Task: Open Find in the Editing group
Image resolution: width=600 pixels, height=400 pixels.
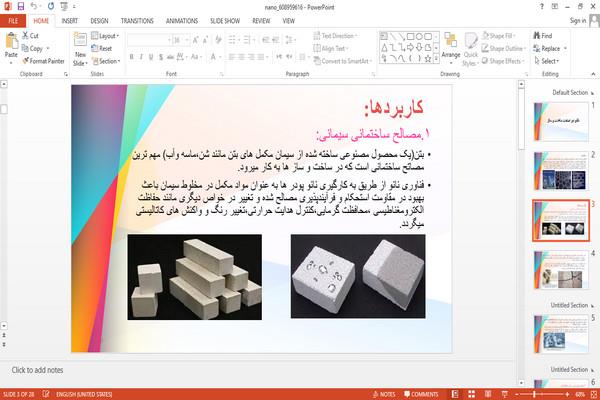Action: pos(543,36)
